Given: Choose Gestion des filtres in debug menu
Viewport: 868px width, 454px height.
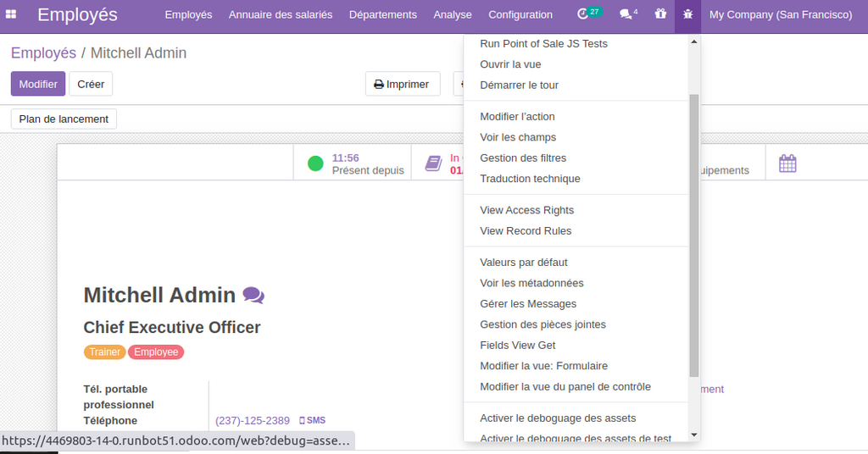Looking at the screenshot, I should [x=523, y=158].
